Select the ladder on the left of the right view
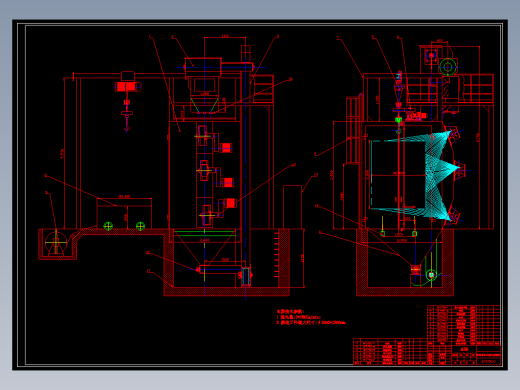The height and width of the screenshot is (390, 520). click(353, 130)
